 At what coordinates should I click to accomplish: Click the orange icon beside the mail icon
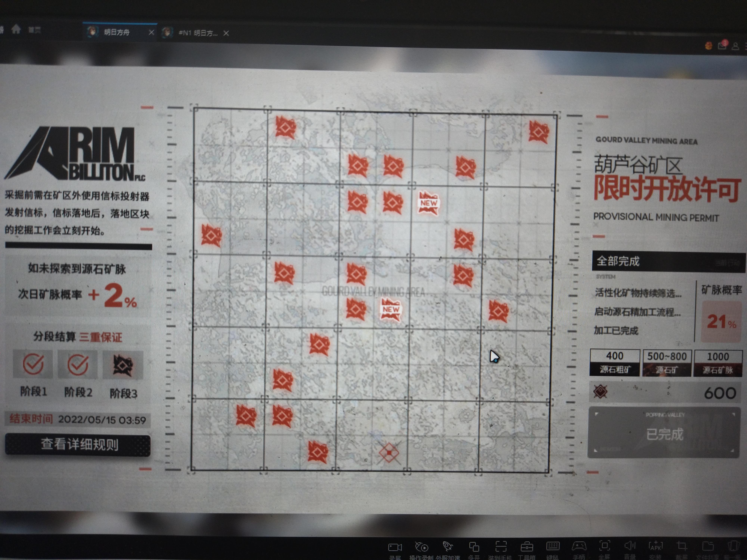(709, 46)
